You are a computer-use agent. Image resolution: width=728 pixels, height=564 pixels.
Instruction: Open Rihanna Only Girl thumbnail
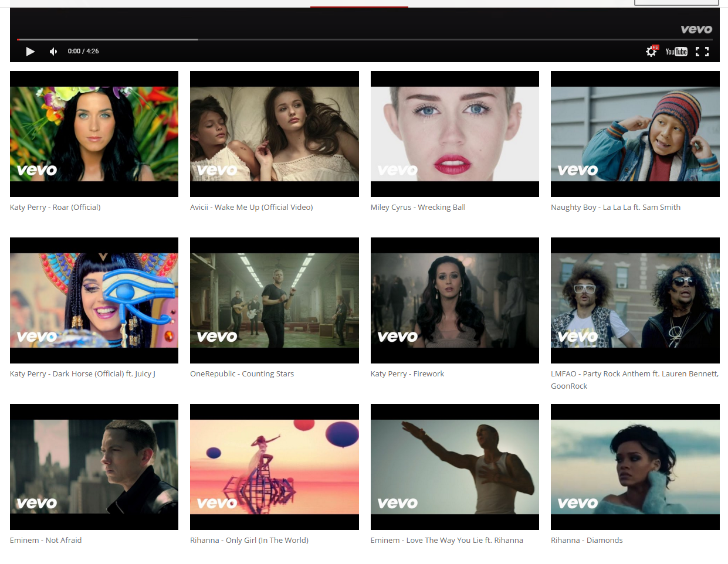coord(275,467)
